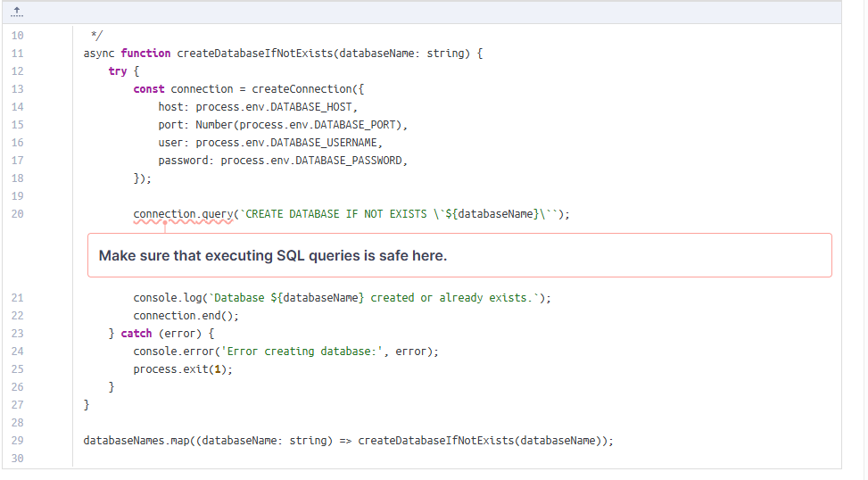Click 'process.exit(1);' on line 25

183,369
